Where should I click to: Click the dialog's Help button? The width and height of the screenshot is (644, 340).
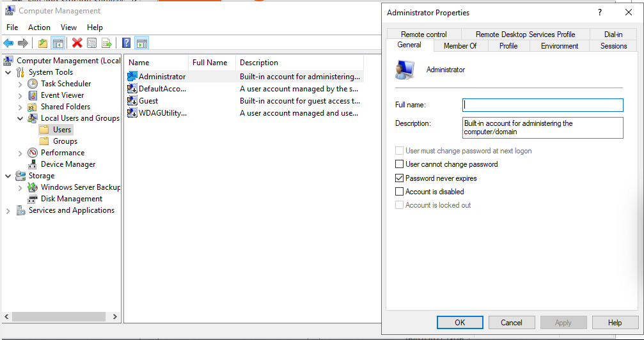[615, 322]
